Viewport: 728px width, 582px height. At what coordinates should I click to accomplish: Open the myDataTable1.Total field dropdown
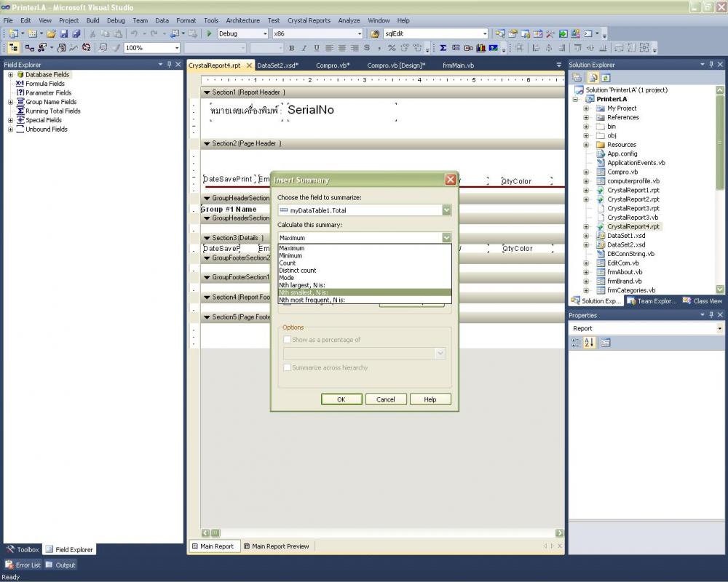(x=446, y=210)
